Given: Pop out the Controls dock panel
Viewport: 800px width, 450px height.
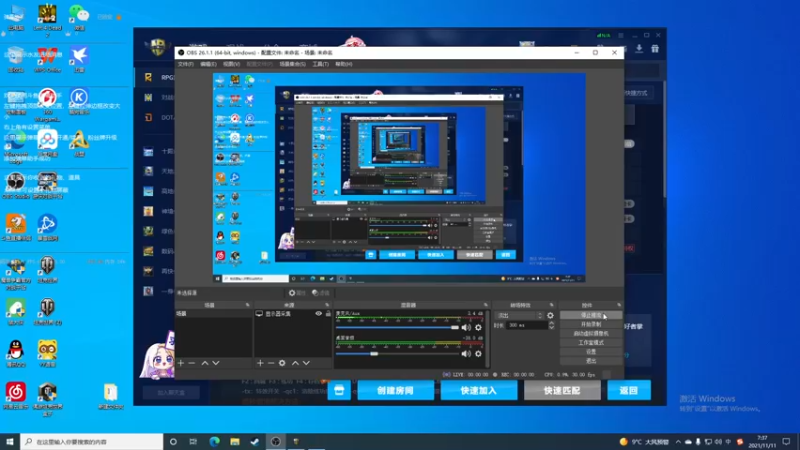Looking at the screenshot, I should 619,305.
